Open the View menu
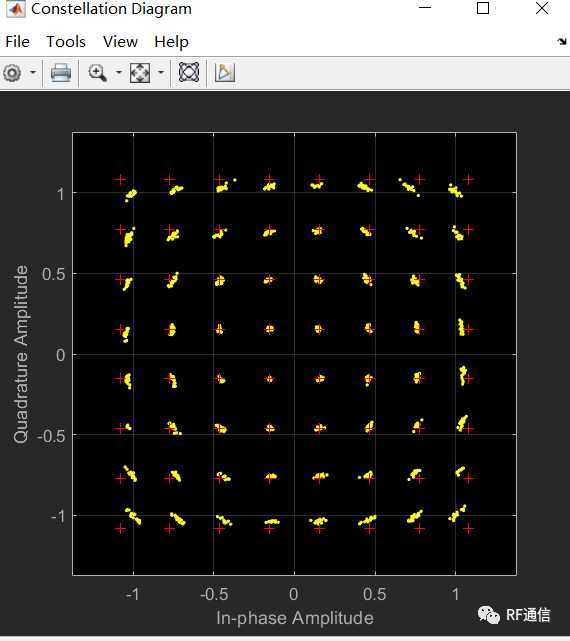Viewport: 570px width, 641px height. [x=120, y=42]
